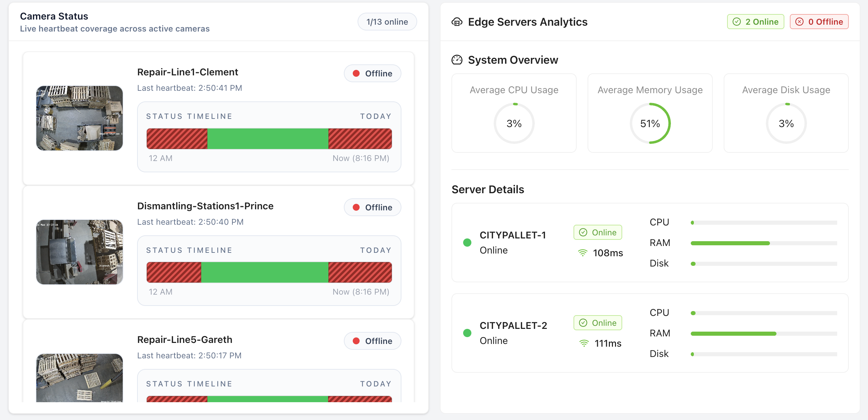Toggle the Online badge for CITYPALLET-2
868x420 pixels.
[598, 322]
